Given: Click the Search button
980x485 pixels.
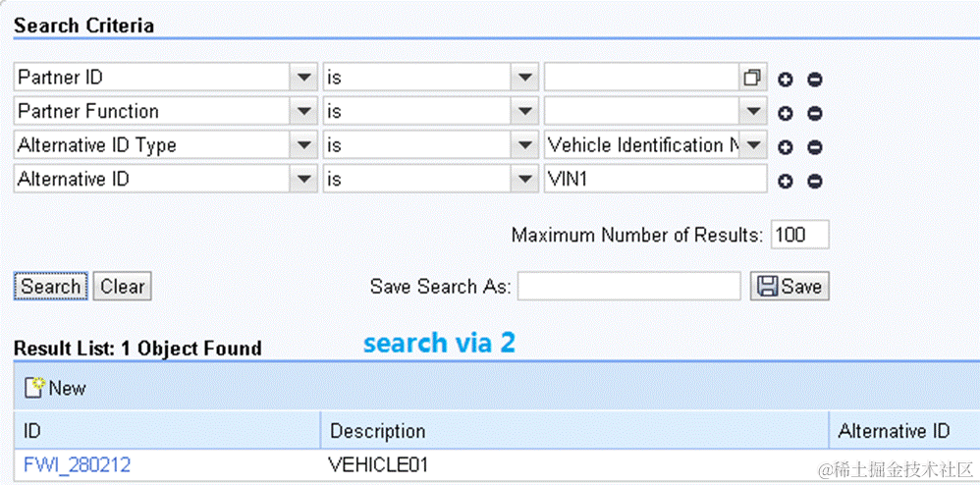Looking at the screenshot, I should (x=51, y=287).
